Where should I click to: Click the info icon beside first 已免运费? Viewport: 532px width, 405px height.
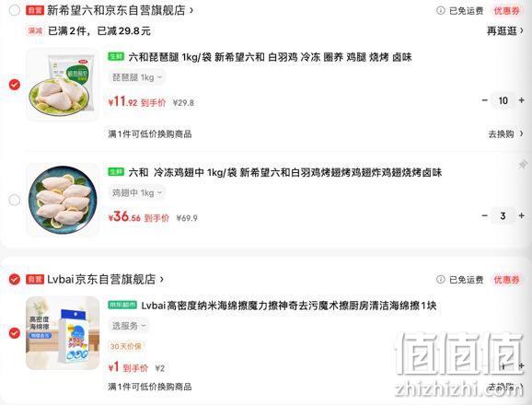click(x=440, y=10)
